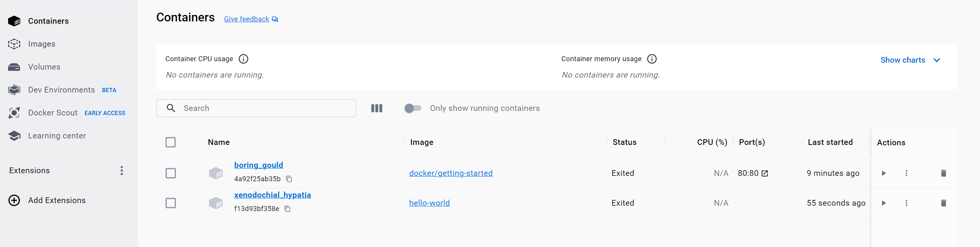The height and width of the screenshot is (247, 980).
Task: Open more actions for boring_gould
Action: click(x=906, y=173)
